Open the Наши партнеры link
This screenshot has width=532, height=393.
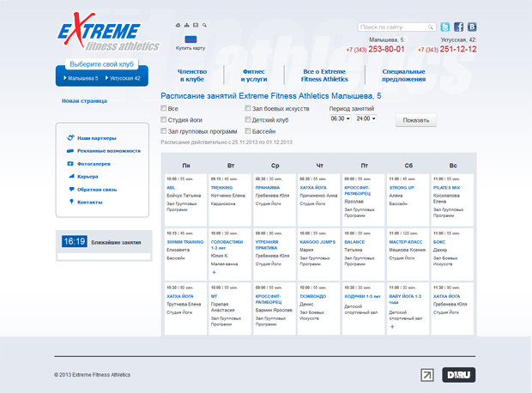pyautogui.click(x=97, y=138)
